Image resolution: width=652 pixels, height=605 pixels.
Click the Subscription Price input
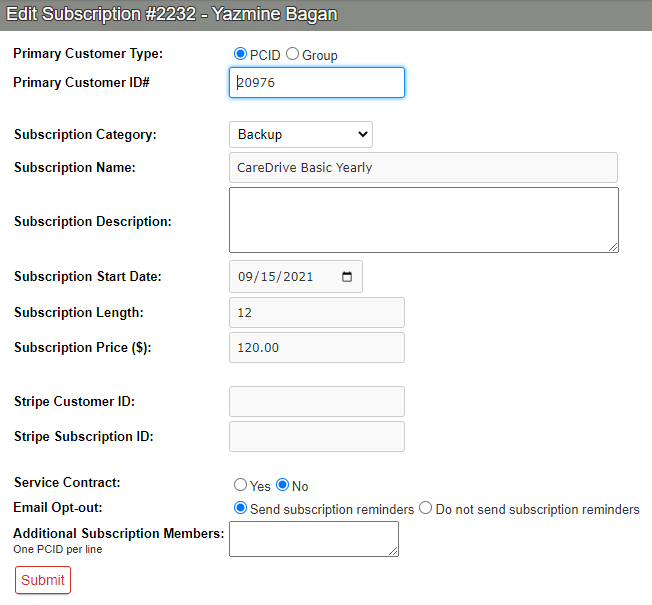pos(316,347)
